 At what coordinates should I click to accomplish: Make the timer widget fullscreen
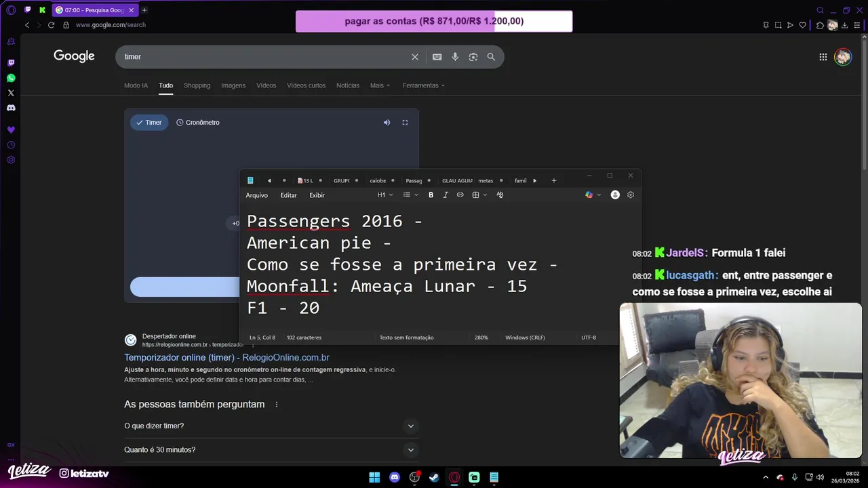click(x=405, y=123)
